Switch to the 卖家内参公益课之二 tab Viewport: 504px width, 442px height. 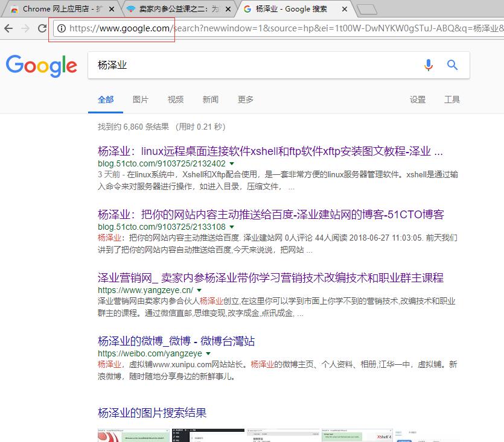point(179,9)
